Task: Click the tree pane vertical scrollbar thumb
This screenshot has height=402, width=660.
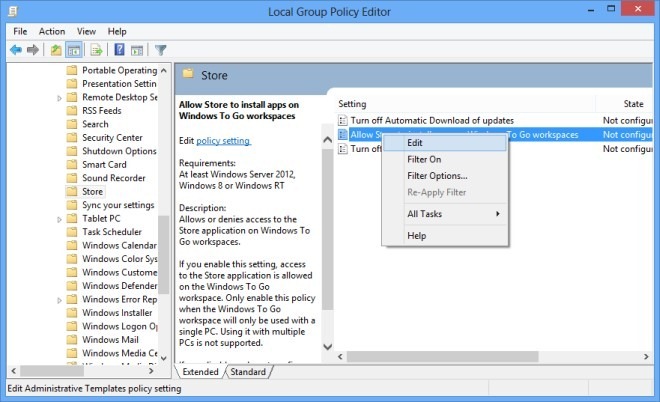Action: tap(164, 254)
